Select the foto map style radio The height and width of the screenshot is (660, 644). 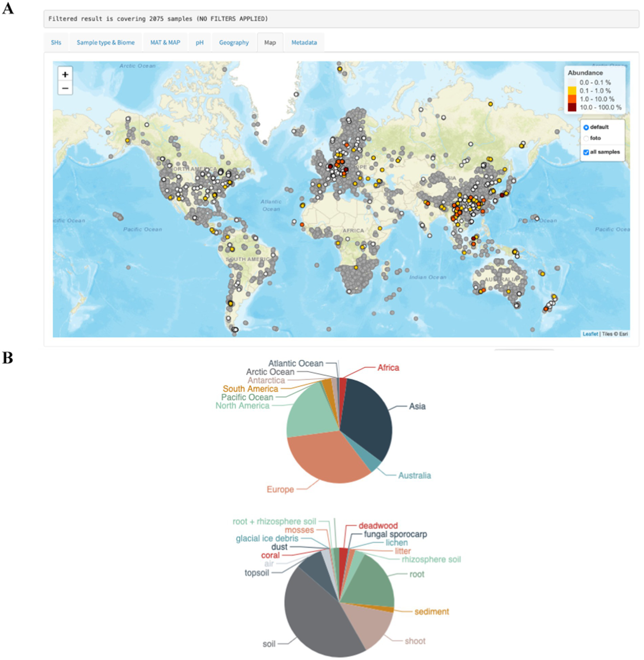(586, 138)
